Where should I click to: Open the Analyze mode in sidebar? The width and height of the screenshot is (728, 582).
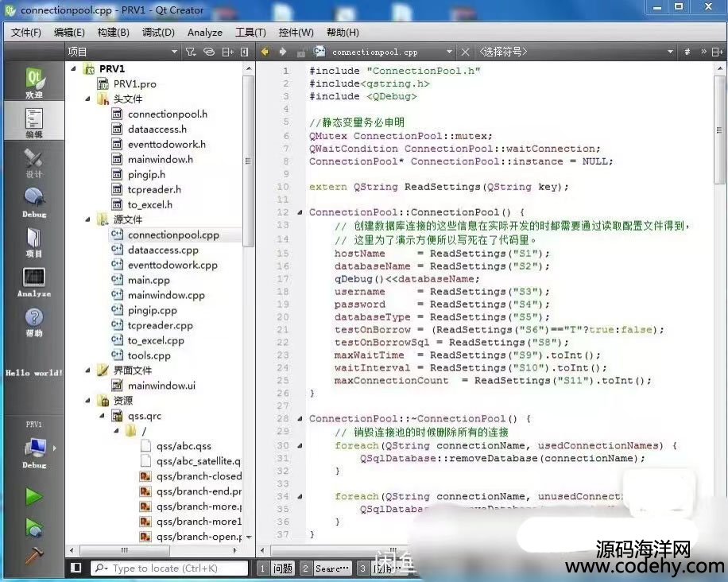point(34,282)
